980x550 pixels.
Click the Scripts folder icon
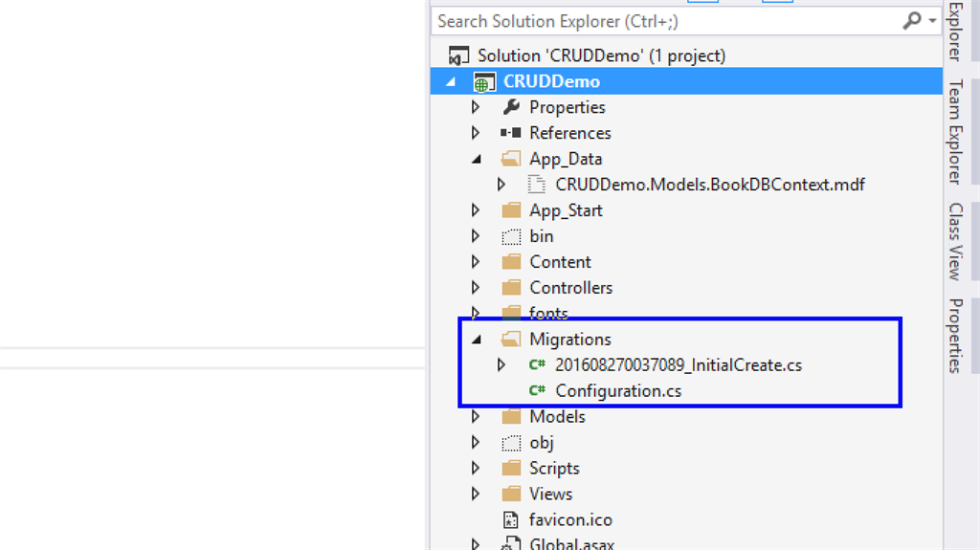(511, 468)
